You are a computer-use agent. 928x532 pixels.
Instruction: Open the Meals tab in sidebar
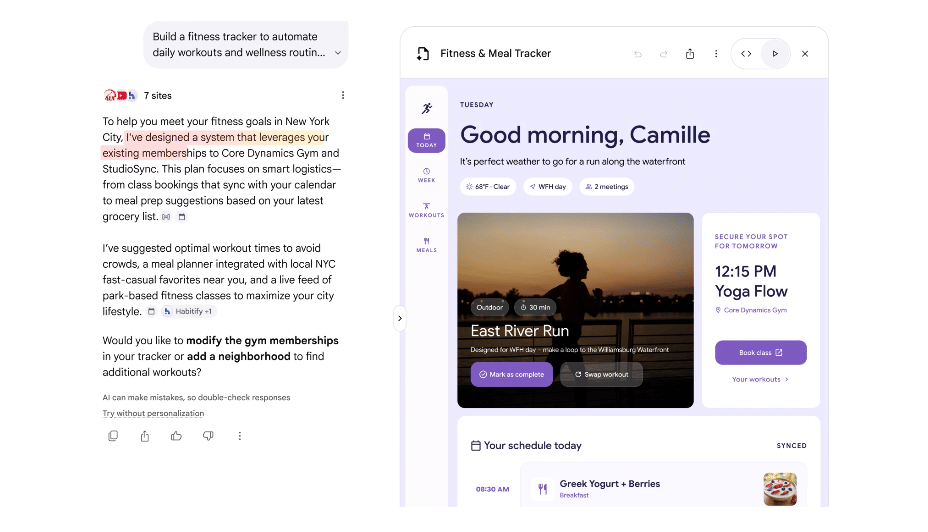point(426,245)
